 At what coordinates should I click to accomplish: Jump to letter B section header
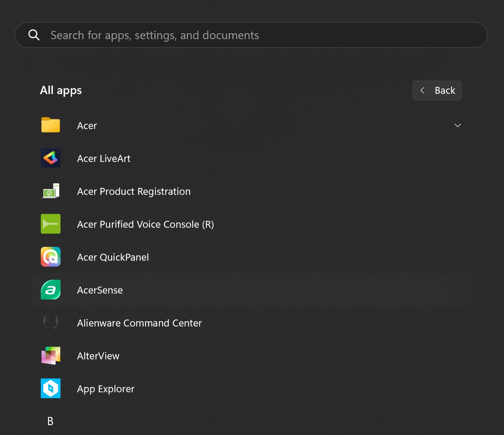click(50, 421)
